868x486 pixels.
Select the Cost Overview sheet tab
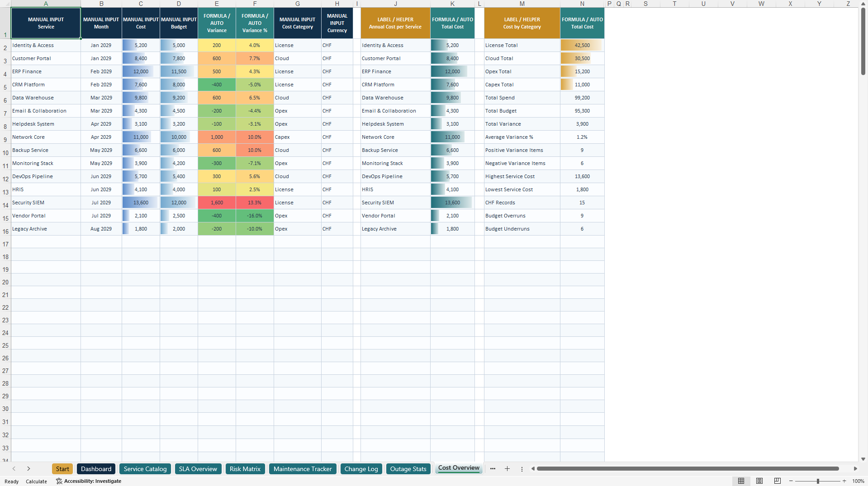coord(459,468)
